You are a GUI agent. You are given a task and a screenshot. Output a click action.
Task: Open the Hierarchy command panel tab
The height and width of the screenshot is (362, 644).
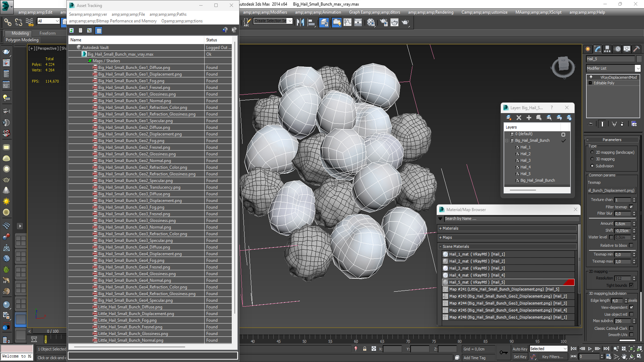(x=607, y=49)
